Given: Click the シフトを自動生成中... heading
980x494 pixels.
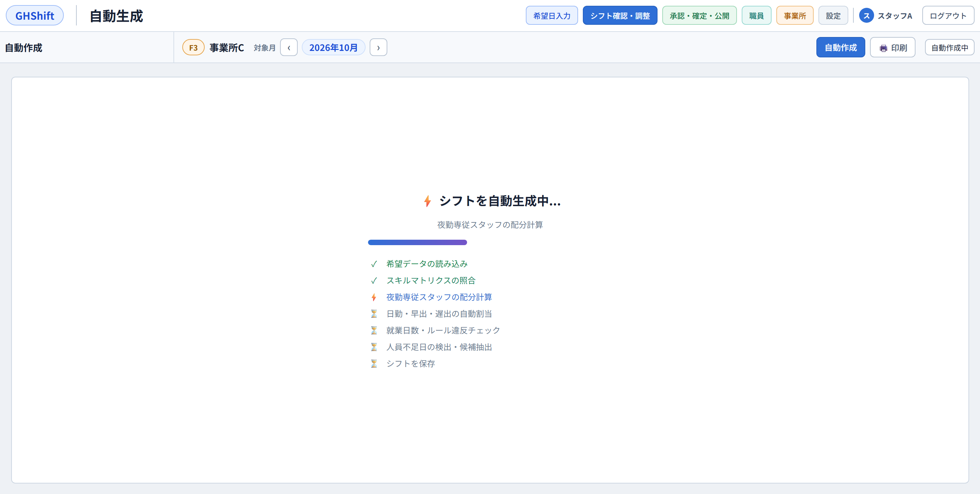Looking at the screenshot, I should 500,201.
